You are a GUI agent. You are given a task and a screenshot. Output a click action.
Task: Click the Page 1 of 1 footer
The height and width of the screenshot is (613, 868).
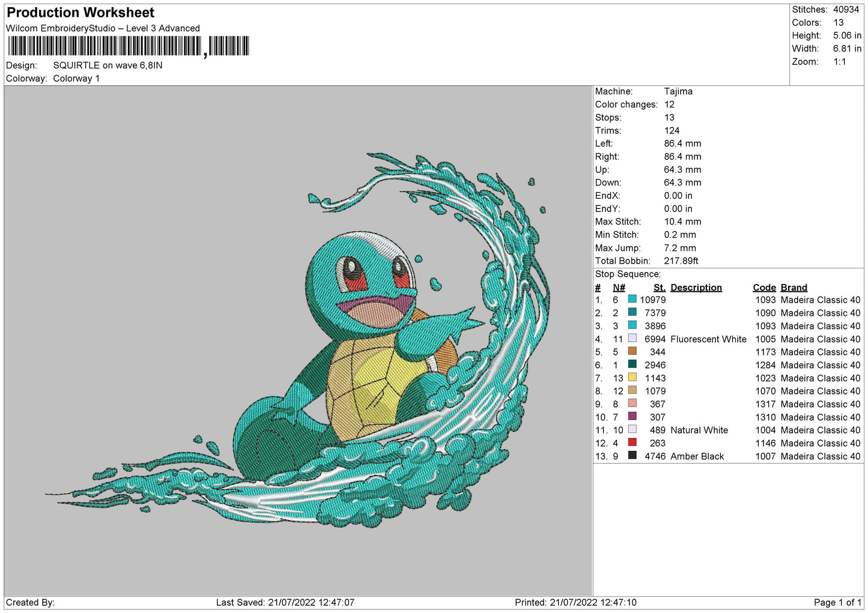837,602
